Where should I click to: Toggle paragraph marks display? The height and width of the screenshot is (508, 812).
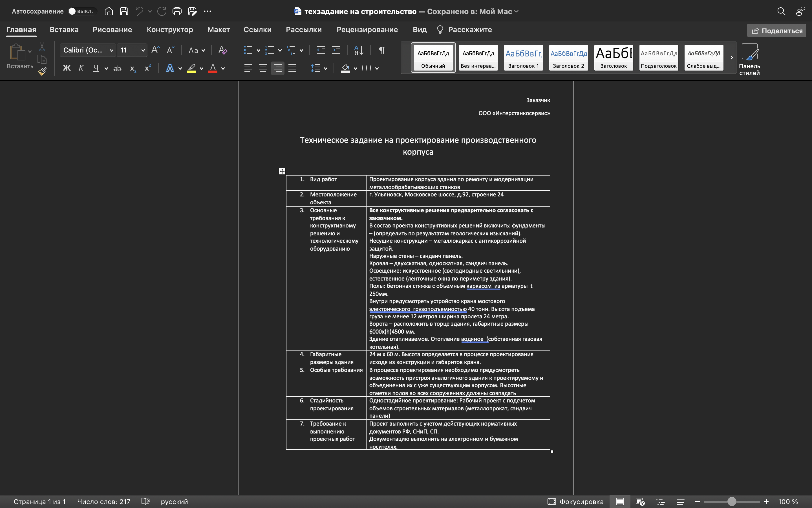tap(382, 50)
